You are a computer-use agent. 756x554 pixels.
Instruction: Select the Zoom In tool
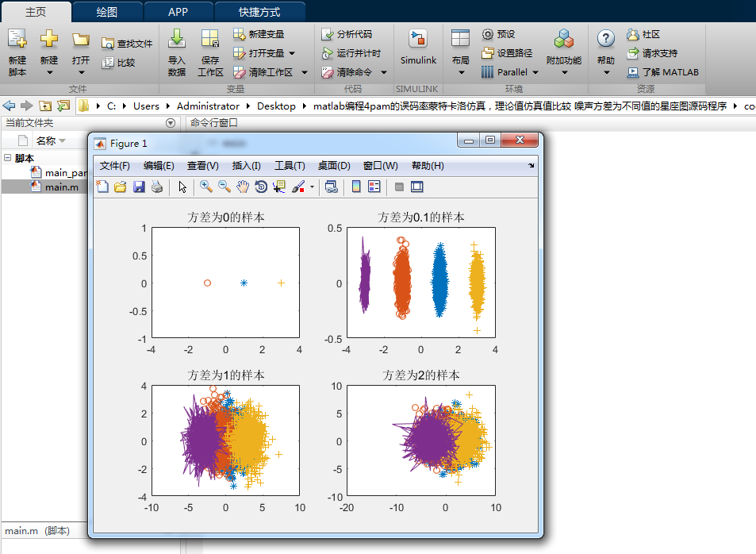point(206,187)
